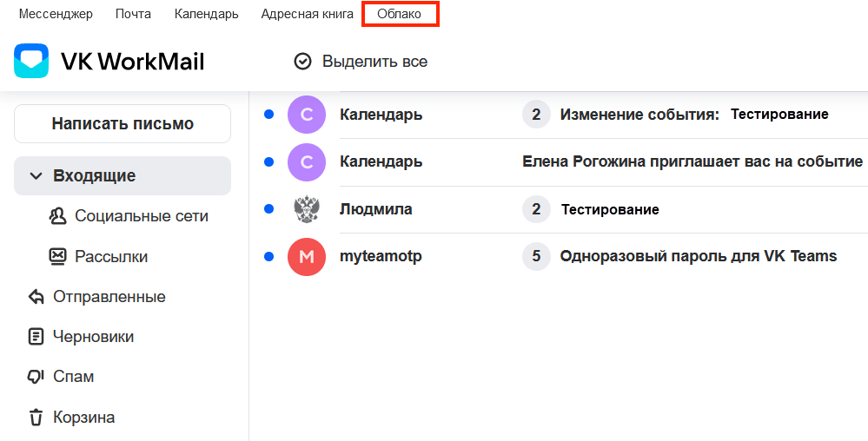This screenshot has height=441, width=868.
Task: Click the Черновики drafts document icon
Action: (x=36, y=337)
